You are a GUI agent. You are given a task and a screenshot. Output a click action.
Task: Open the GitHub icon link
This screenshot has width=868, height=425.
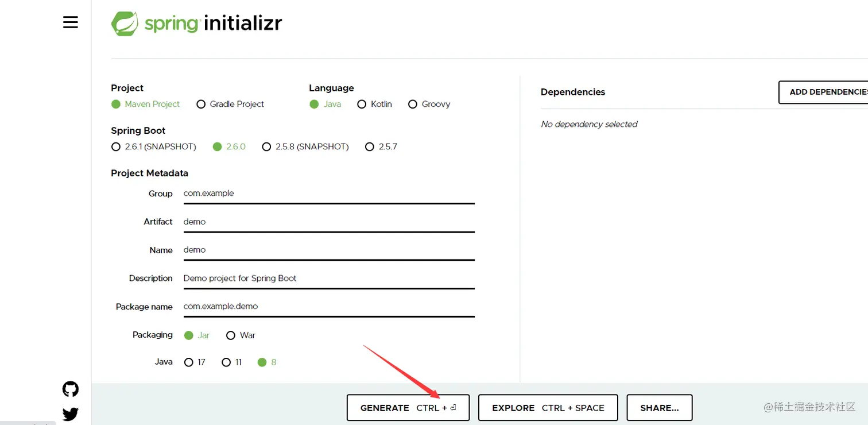coord(70,389)
